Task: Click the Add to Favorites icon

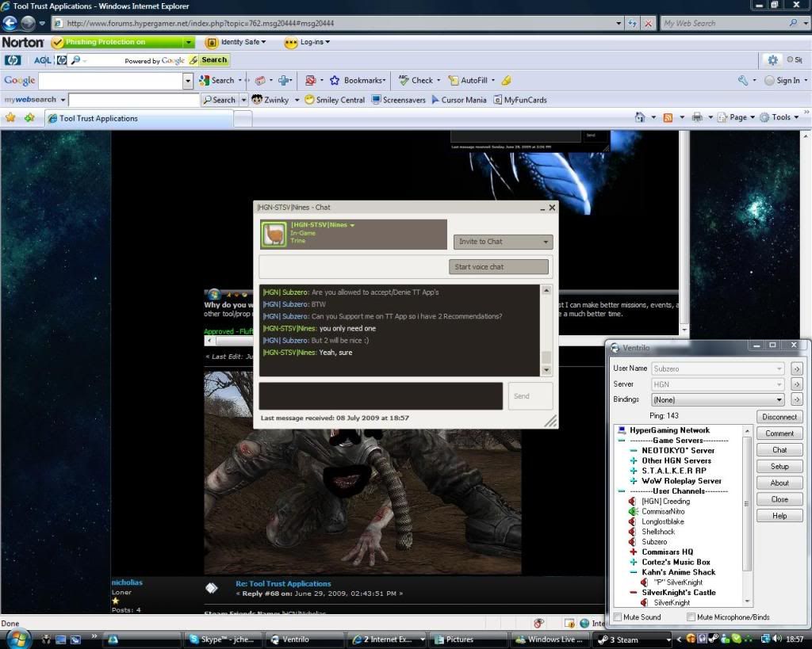Action: (x=29, y=118)
